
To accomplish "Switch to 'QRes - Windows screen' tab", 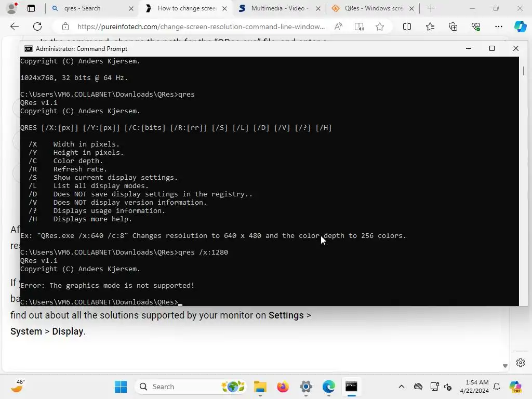I will (373, 8).
